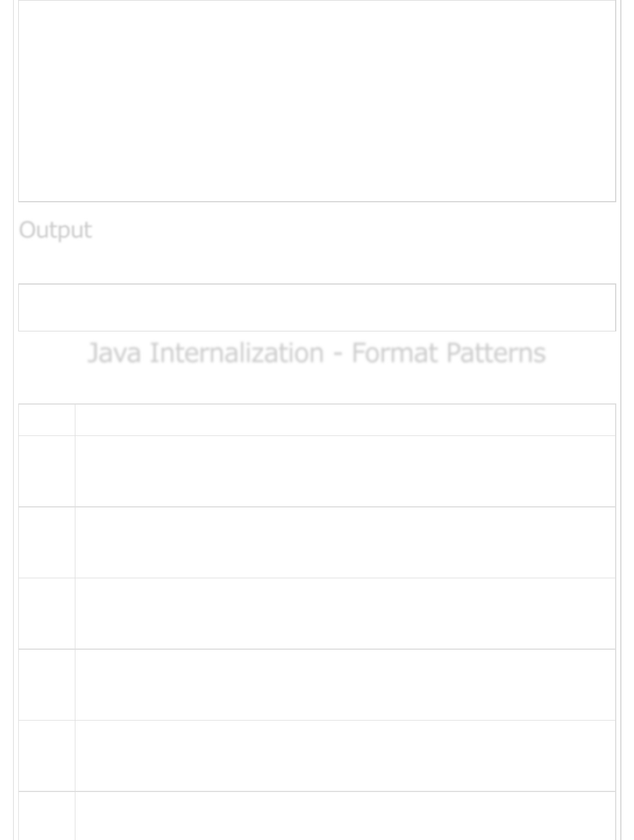Screen dimensions: 634x840
Task: Select the narrow left header cell of table
Action: coord(47,420)
